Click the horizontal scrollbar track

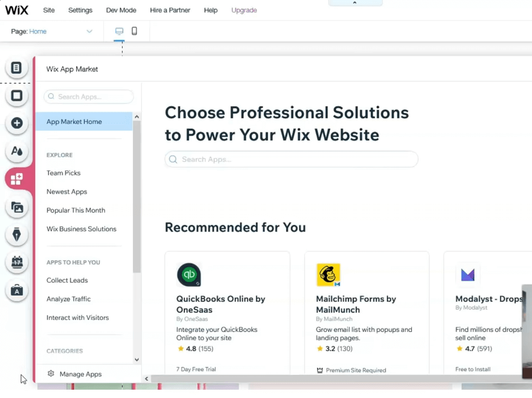tap(336, 379)
